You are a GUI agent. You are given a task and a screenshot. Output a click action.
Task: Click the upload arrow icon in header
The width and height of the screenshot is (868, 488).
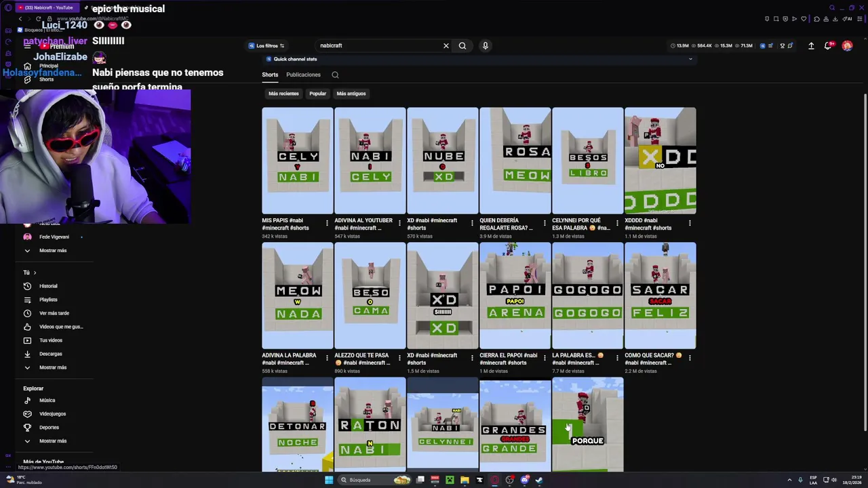[811, 45]
